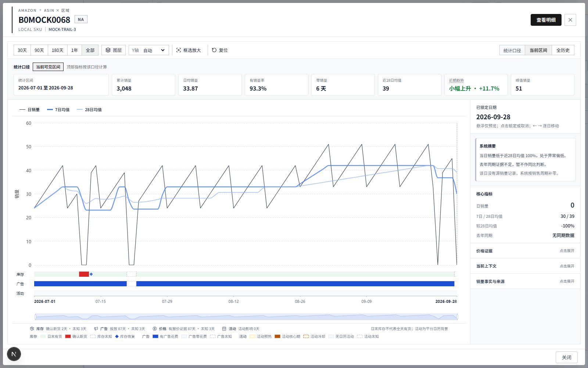Switch to the 当前区间 tab
This screenshot has width=588, height=368.
[538, 50]
